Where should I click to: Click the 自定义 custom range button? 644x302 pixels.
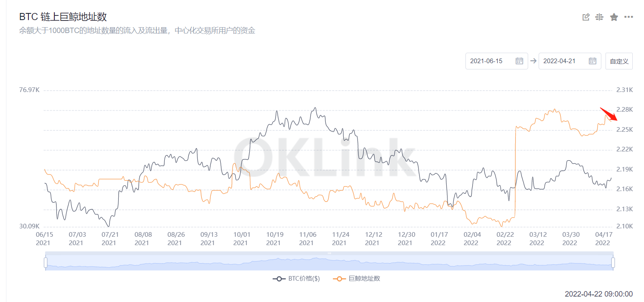point(619,61)
